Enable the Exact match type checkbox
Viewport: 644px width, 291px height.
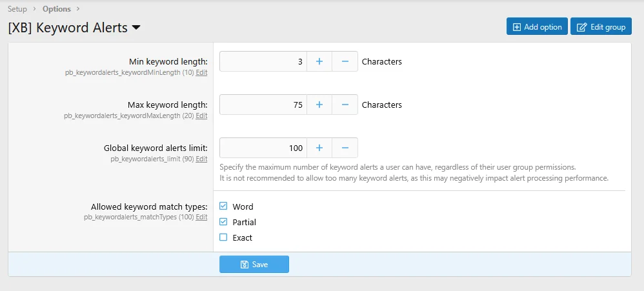(x=223, y=237)
